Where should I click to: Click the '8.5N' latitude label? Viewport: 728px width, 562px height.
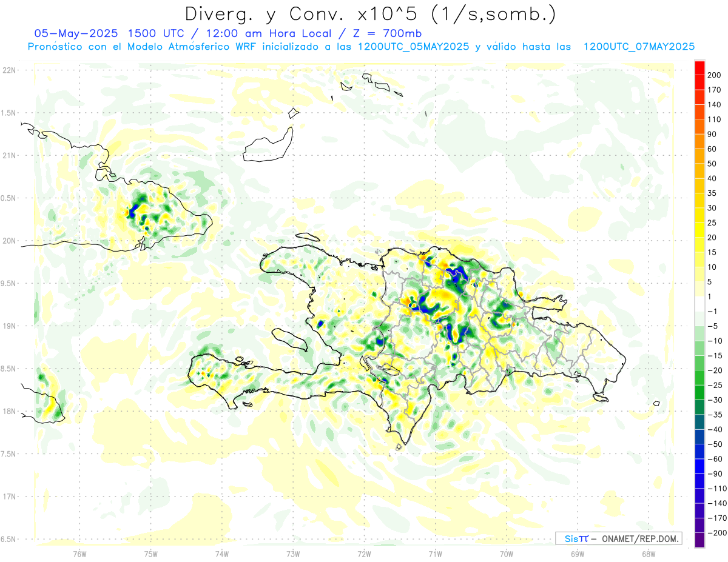[x=8, y=369]
